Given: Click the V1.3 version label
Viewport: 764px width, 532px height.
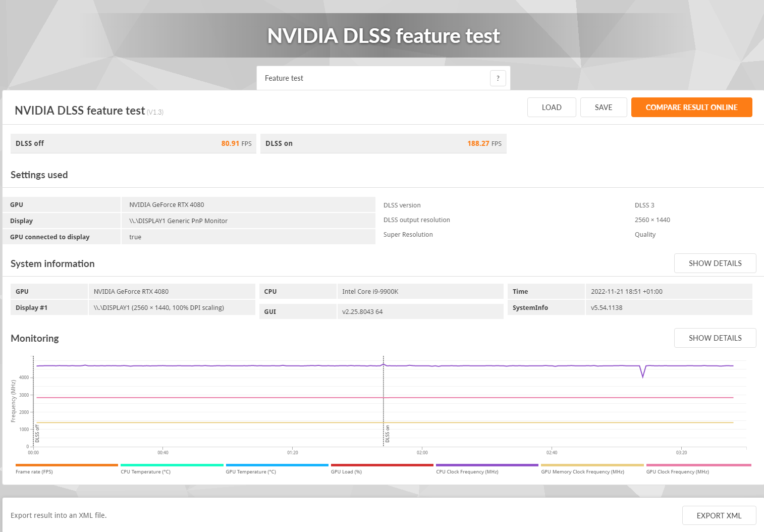Looking at the screenshot, I should click(155, 112).
